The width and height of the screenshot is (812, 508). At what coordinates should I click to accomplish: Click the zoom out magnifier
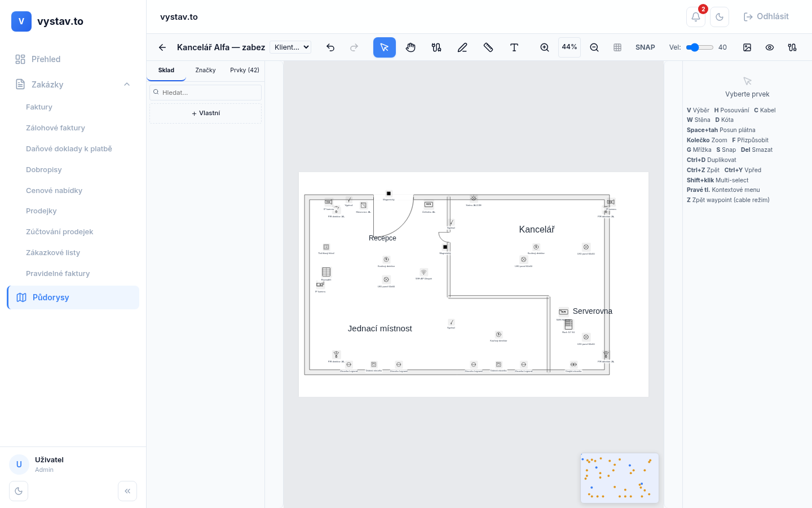[594, 47]
